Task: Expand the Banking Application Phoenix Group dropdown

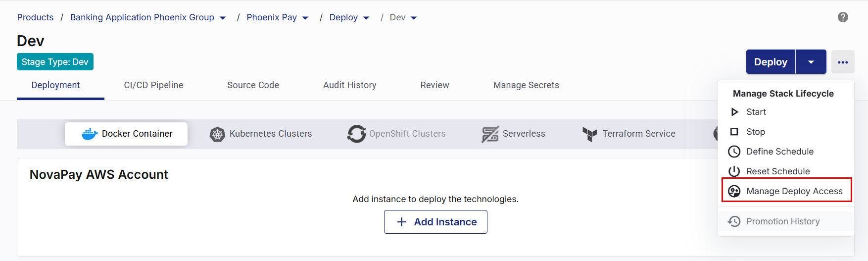Action: (223, 18)
